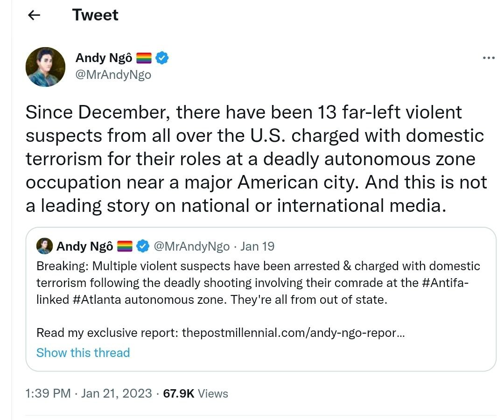Click the verified badge in the quoted tweet
Image resolution: width=504 pixels, height=420 pixels.
pos(143,246)
